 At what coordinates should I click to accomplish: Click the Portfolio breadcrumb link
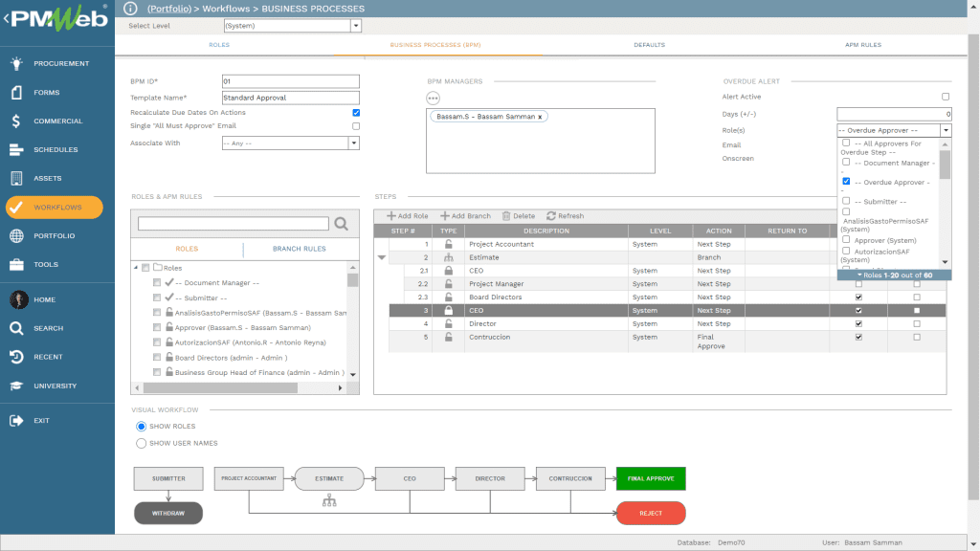[x=169, y=9]
